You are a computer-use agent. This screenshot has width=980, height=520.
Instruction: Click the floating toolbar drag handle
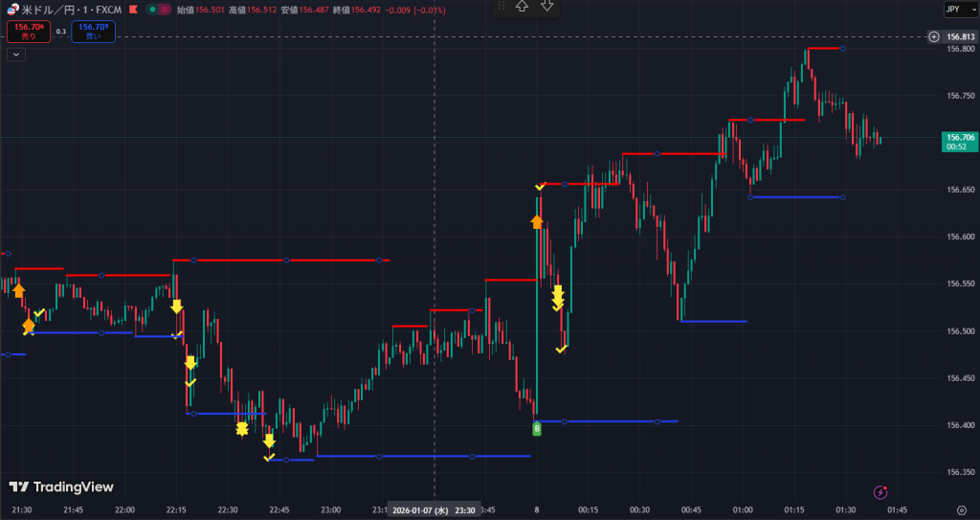click(x=501, y=7)
